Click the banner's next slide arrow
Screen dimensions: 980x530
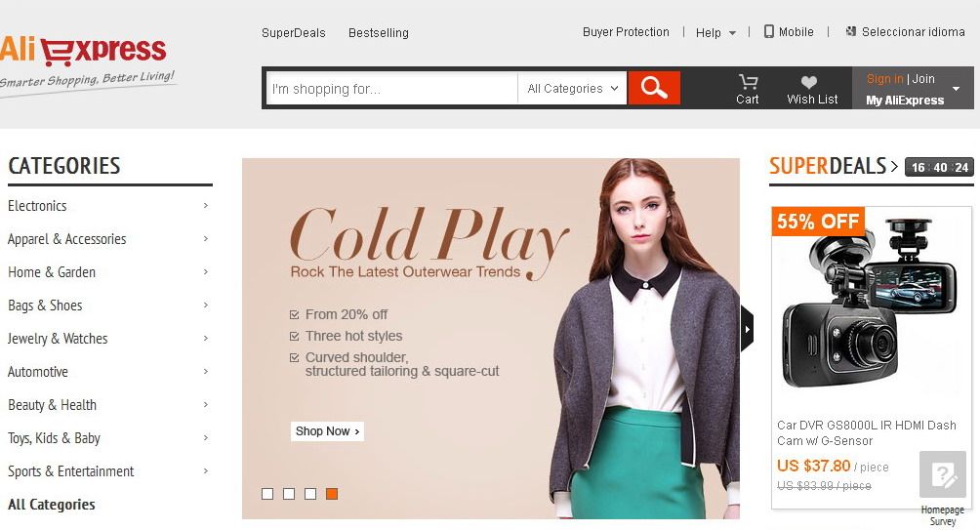click(747, 329)
